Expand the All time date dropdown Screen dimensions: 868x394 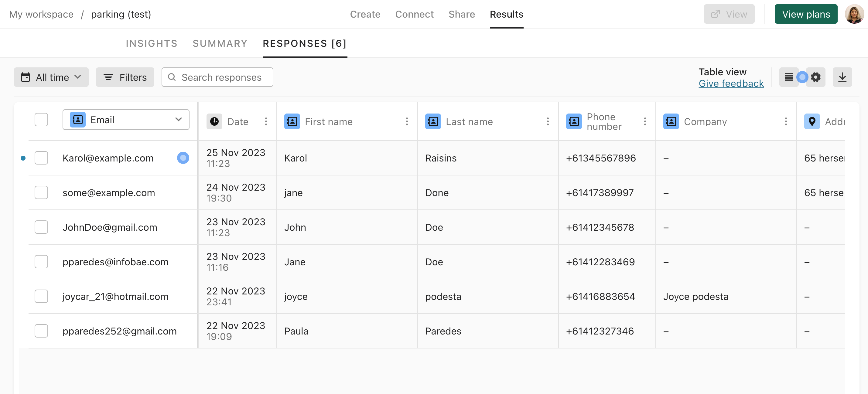pos(51,77)
